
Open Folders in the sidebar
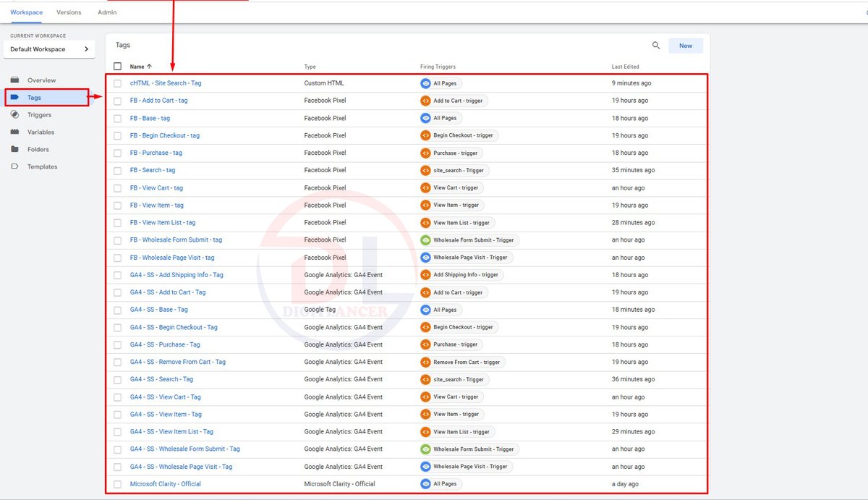click(x=38, y=150)
